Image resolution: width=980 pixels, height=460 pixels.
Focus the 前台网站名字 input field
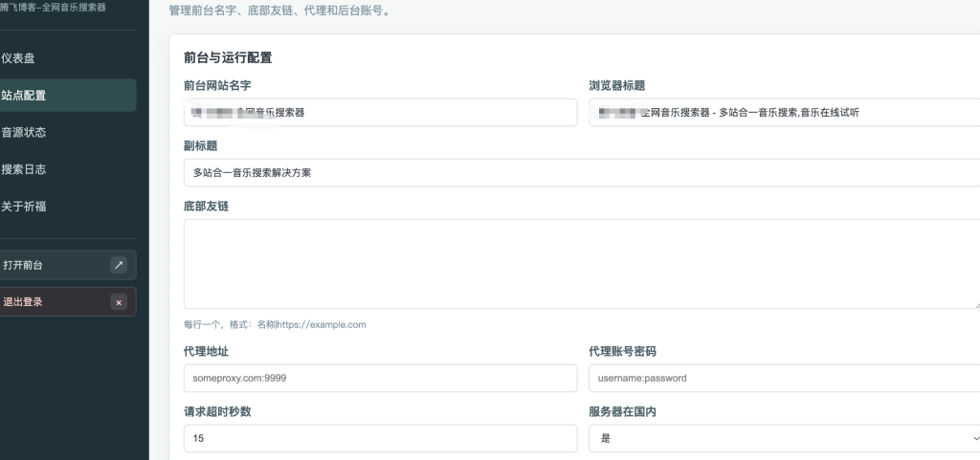[381, 112]
